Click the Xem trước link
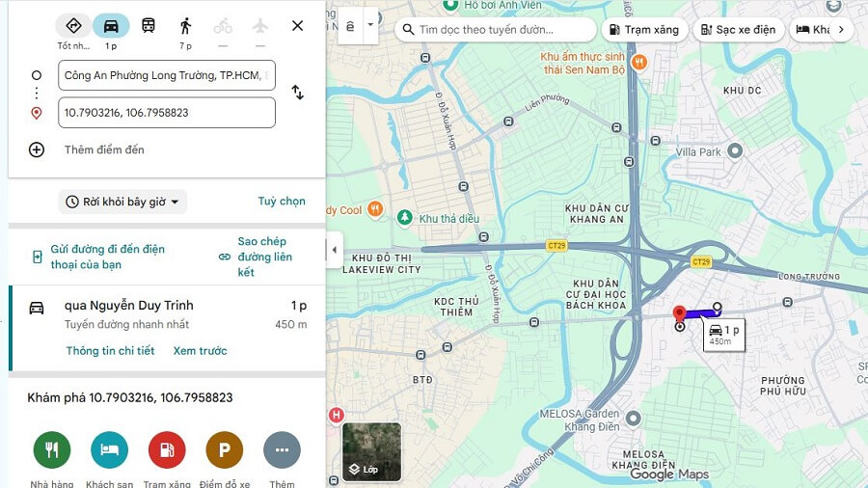 pos(200,351)
